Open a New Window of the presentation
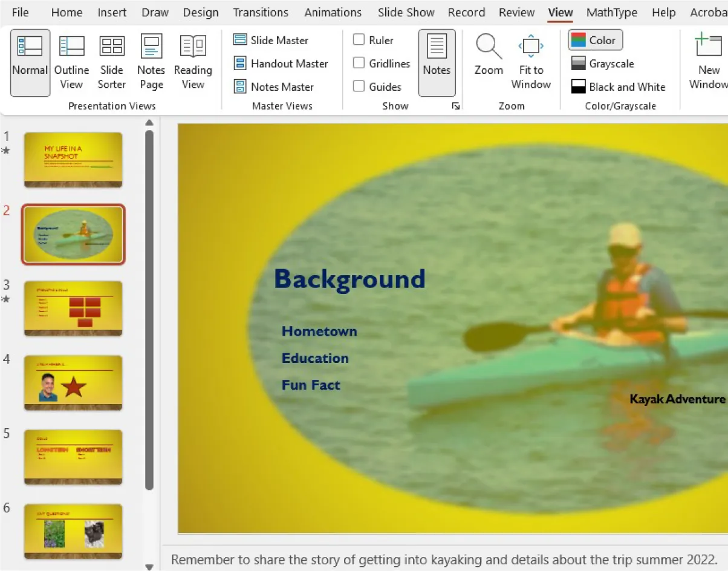 click(708, 60)
